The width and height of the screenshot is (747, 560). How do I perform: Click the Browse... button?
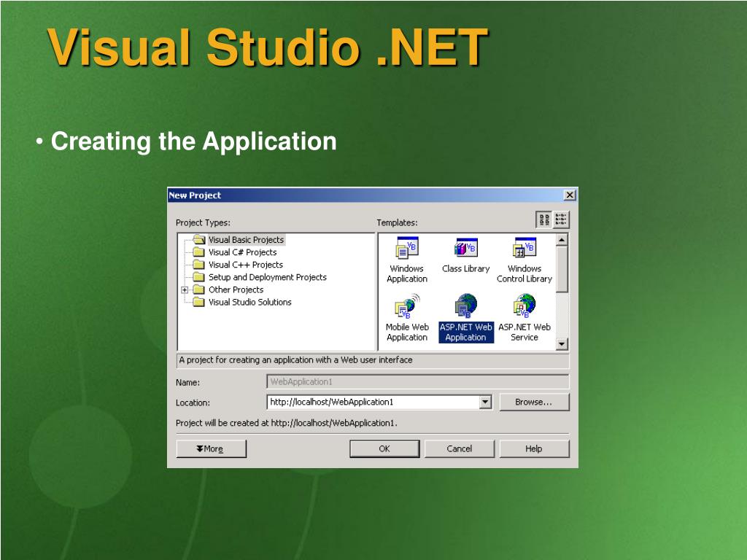pyautogui.click(x=534, y=402)
